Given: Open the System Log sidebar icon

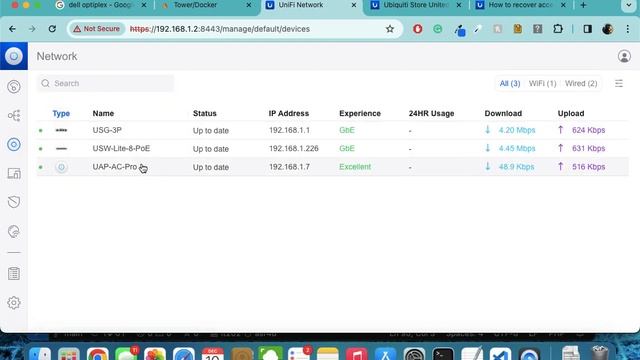Looking at the screenshot, I should [x=14, y=273].
